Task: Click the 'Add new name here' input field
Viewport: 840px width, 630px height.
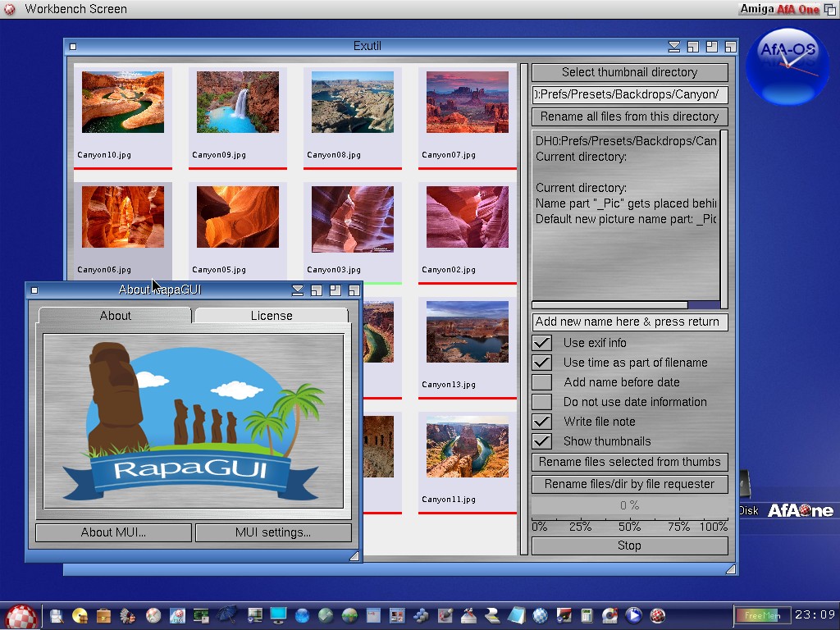Action: (629, 322)
